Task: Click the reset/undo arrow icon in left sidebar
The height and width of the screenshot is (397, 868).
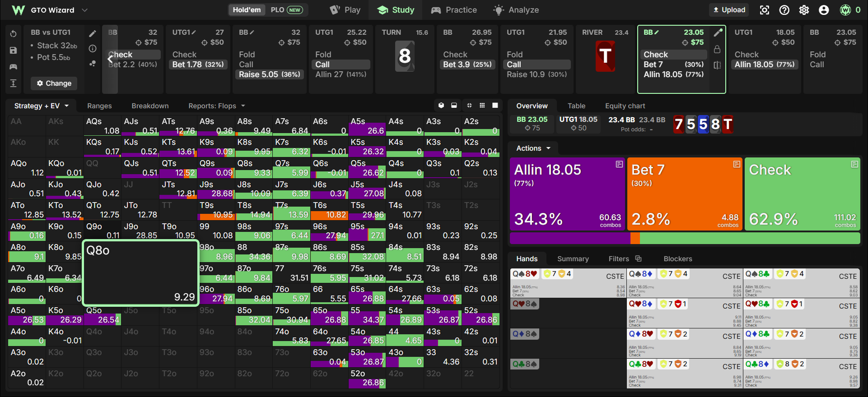Action: (13, 34)
